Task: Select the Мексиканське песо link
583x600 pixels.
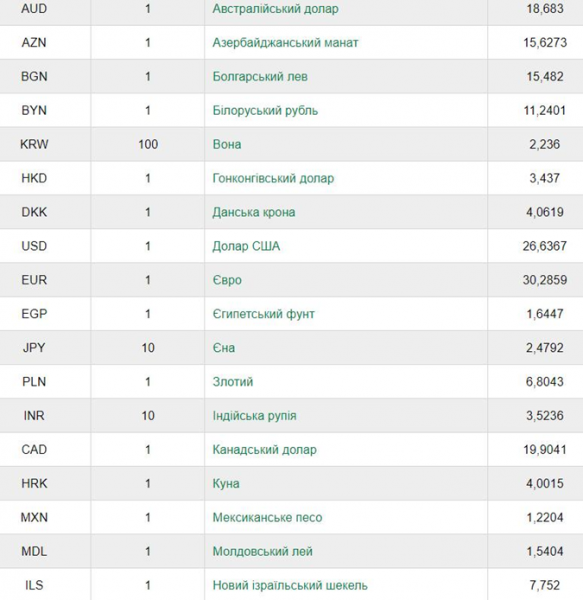Action: coord(267,517)
